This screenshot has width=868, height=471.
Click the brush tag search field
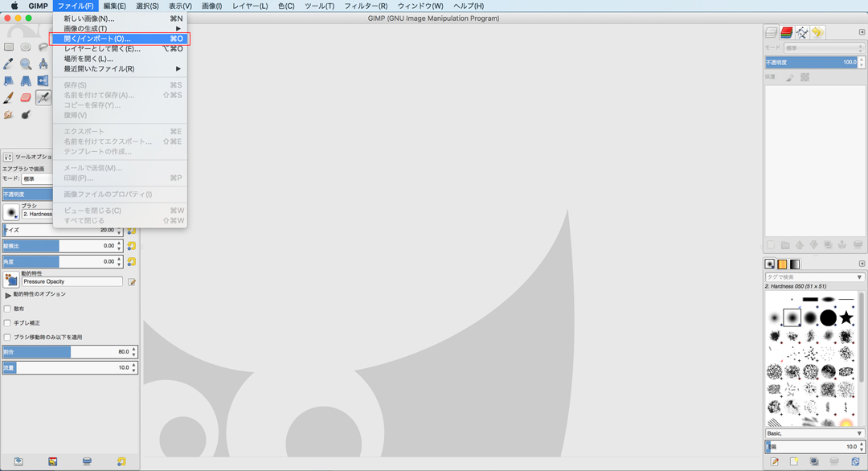tap(810, 277)
